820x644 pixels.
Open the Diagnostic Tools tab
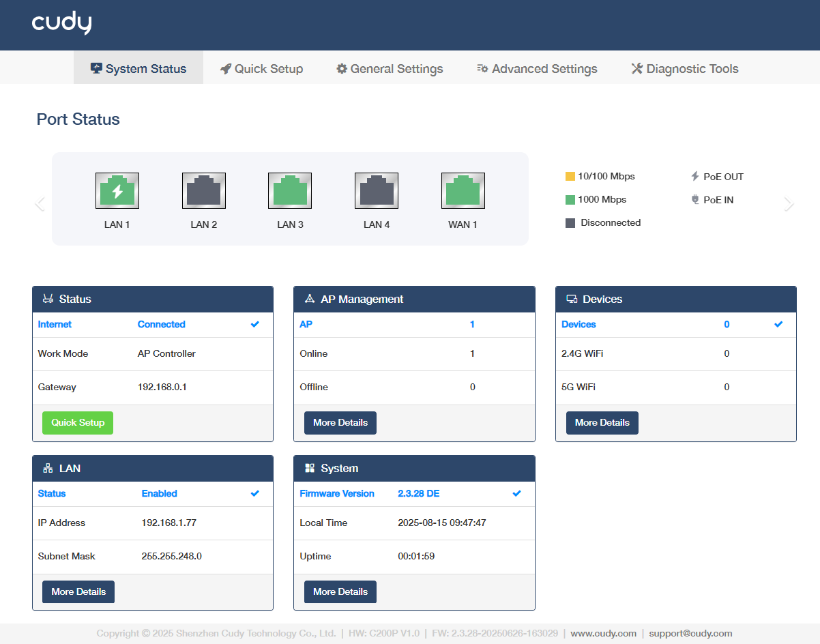tap(685, 68)
